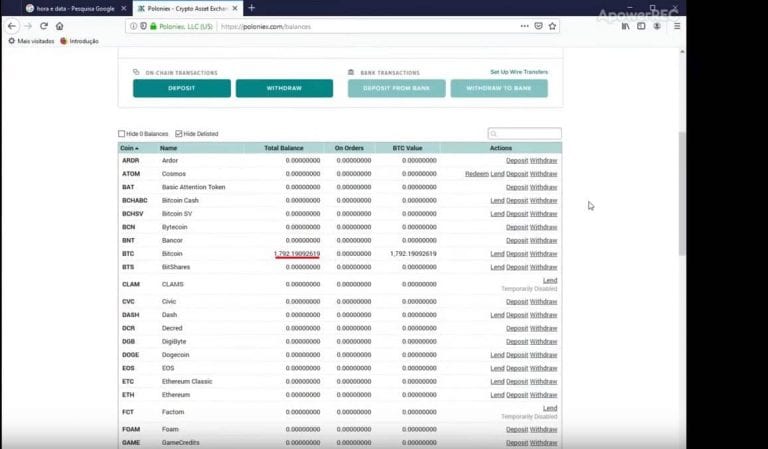Click the green padlock security icon
This screenshot has width=768, height=449.
coord(153,26)
